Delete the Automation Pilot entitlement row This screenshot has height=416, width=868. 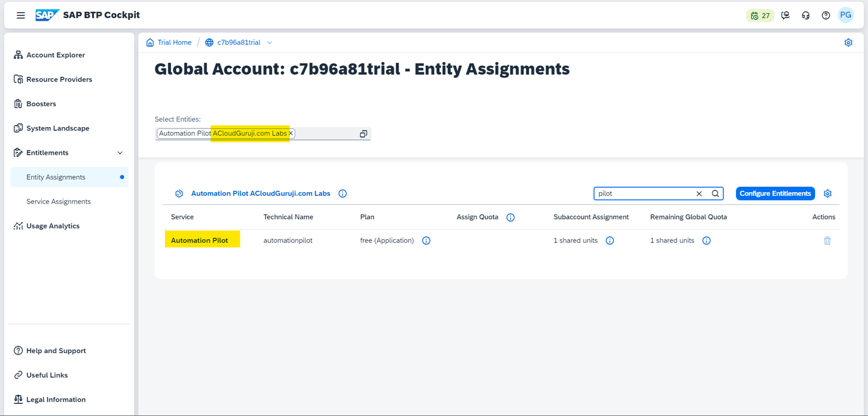tap(827, 241)
